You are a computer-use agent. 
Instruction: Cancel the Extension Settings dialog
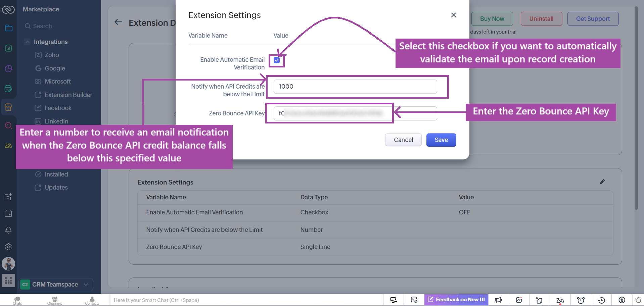(x=403, y=140)
